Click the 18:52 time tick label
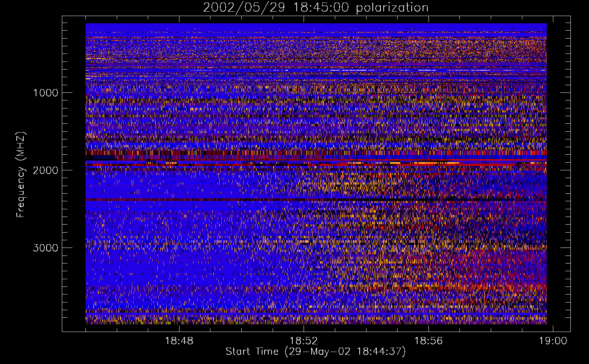 [304, 341]
